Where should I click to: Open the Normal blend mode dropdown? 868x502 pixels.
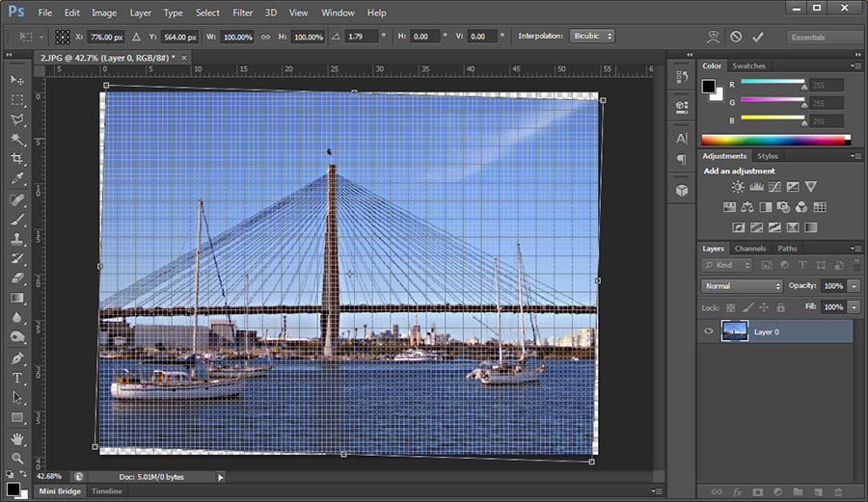[742, 286]
